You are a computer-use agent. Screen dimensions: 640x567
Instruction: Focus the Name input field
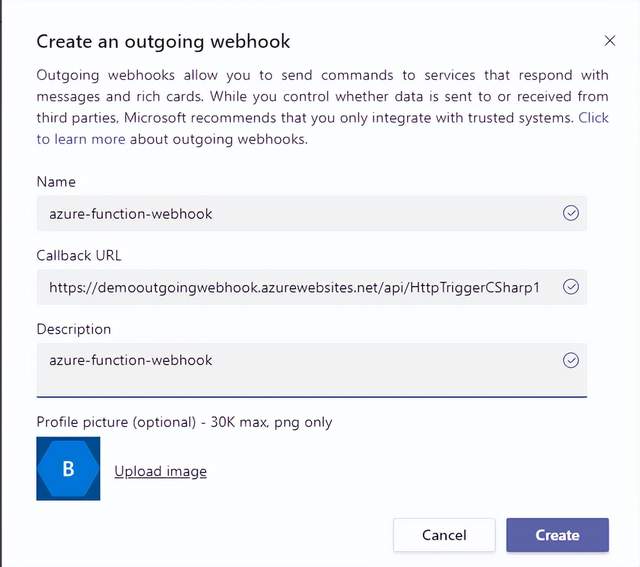click(x=300, y=213)
